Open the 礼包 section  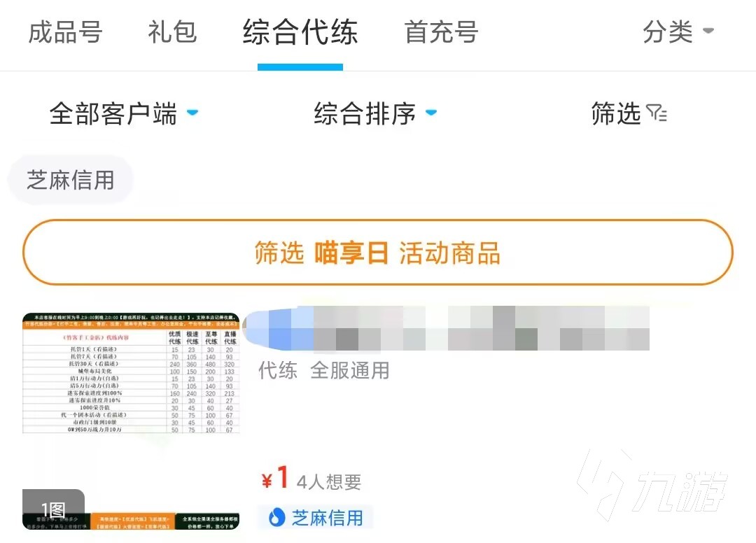pyautogui.click(x=172, y=32)
